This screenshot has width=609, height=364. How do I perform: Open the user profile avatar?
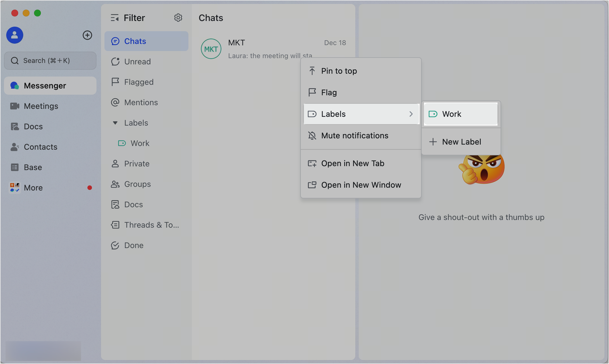[15, 35]
